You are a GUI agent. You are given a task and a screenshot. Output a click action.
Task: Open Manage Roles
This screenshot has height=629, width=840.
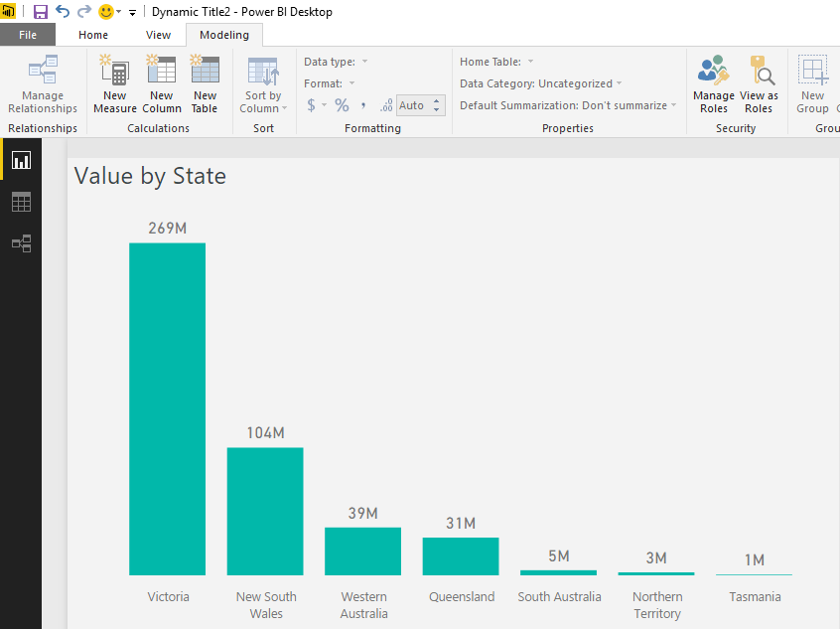tap(714, 84)
